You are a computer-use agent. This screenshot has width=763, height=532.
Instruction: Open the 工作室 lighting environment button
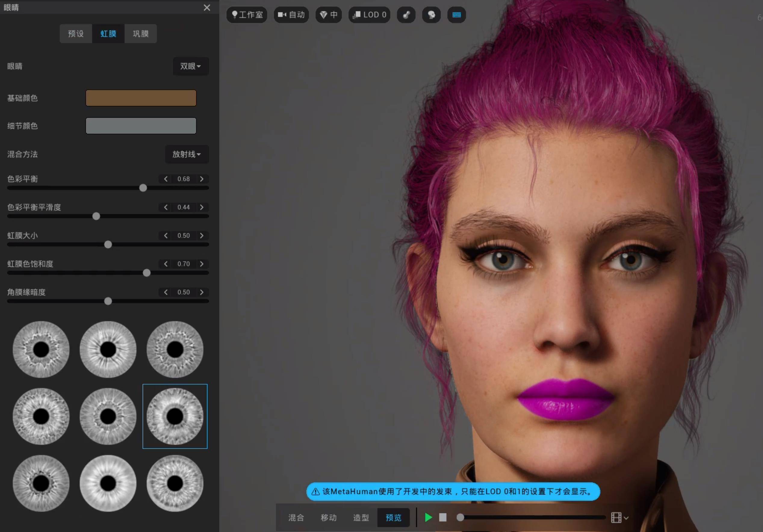(247, 15)
